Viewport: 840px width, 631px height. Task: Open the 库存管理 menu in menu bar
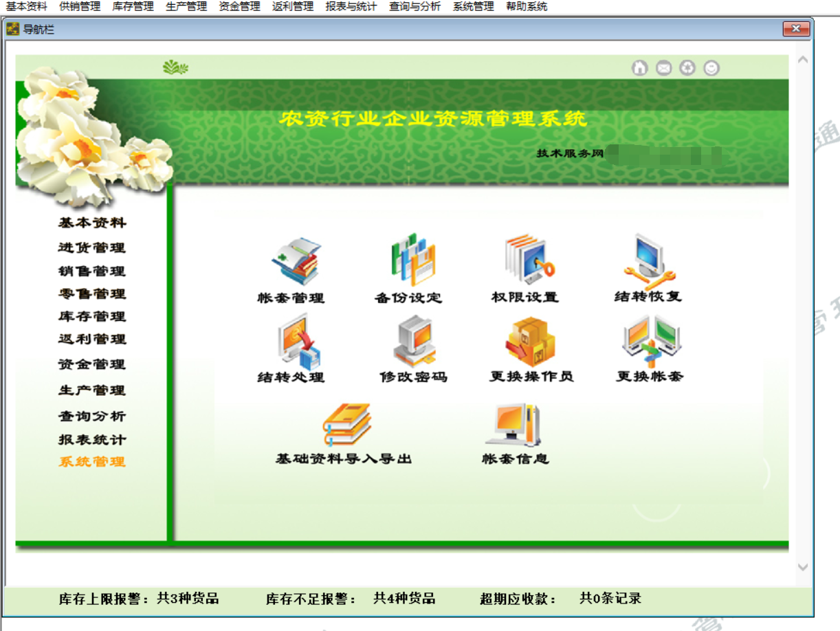[133, 7]
